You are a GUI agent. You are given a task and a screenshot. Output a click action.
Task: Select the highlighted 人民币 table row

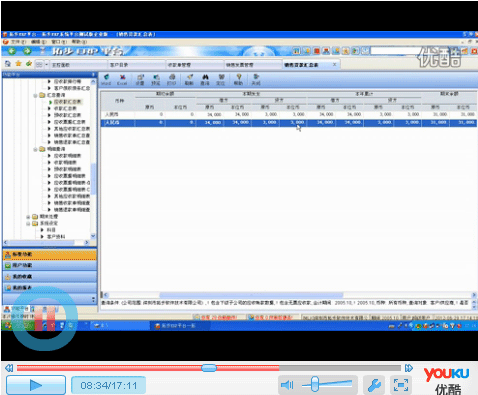289,123
